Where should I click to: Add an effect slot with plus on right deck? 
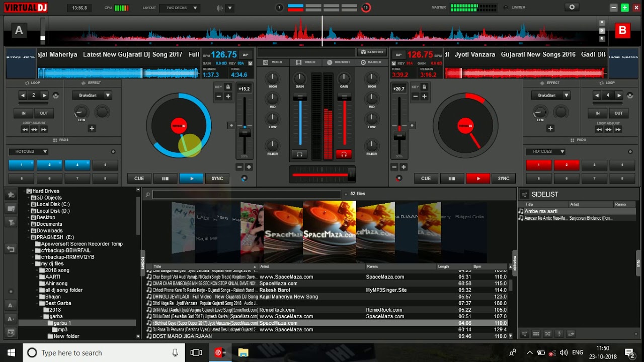click(x=550, y=129)
